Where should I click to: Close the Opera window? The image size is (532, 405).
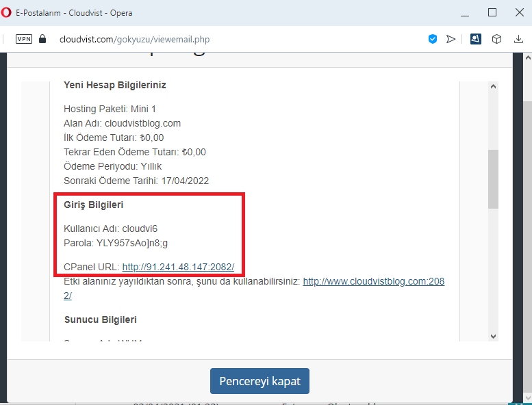[x=520, y=12]
